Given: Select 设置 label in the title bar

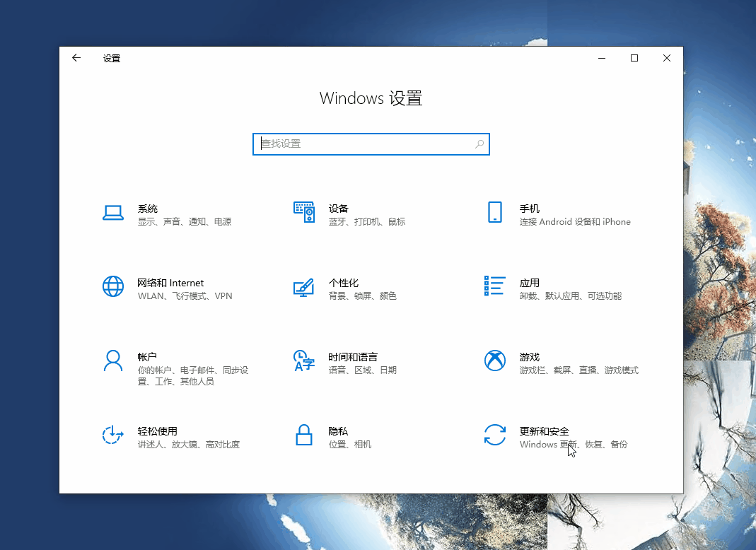Looking at the screenshot, I should click(111, 58).
